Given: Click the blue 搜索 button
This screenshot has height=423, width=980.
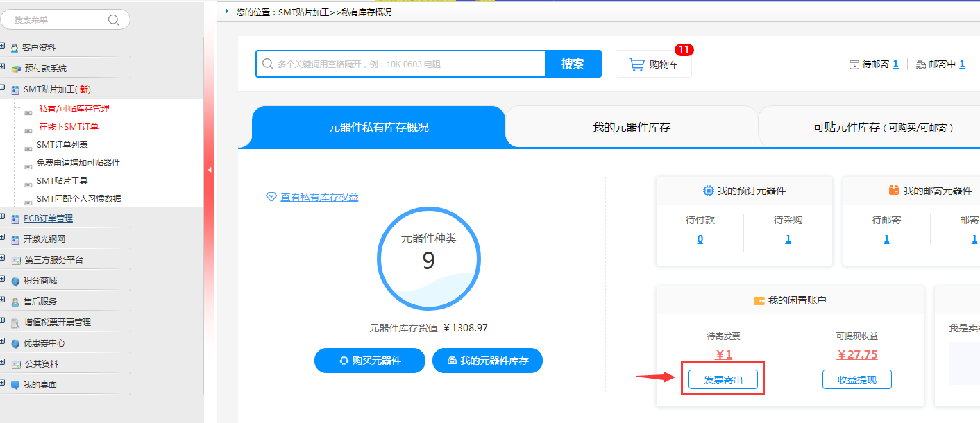Looking at the screenshot, I should (x=573, y=64).
